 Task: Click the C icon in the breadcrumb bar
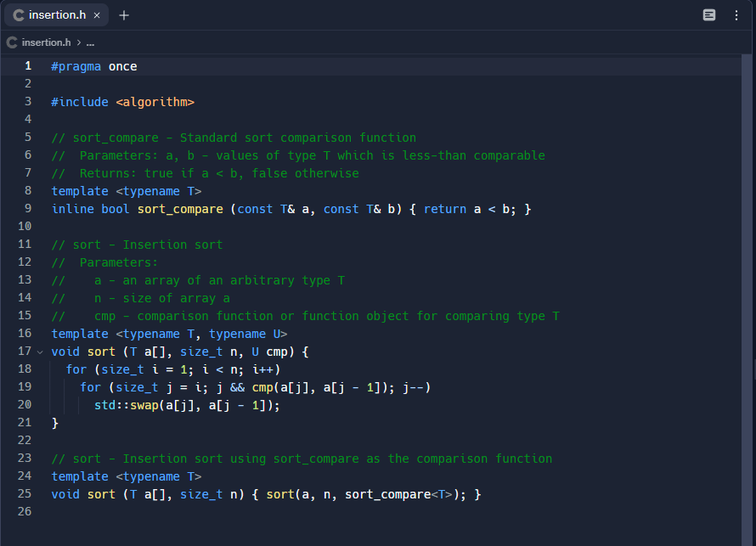(11, 42)
